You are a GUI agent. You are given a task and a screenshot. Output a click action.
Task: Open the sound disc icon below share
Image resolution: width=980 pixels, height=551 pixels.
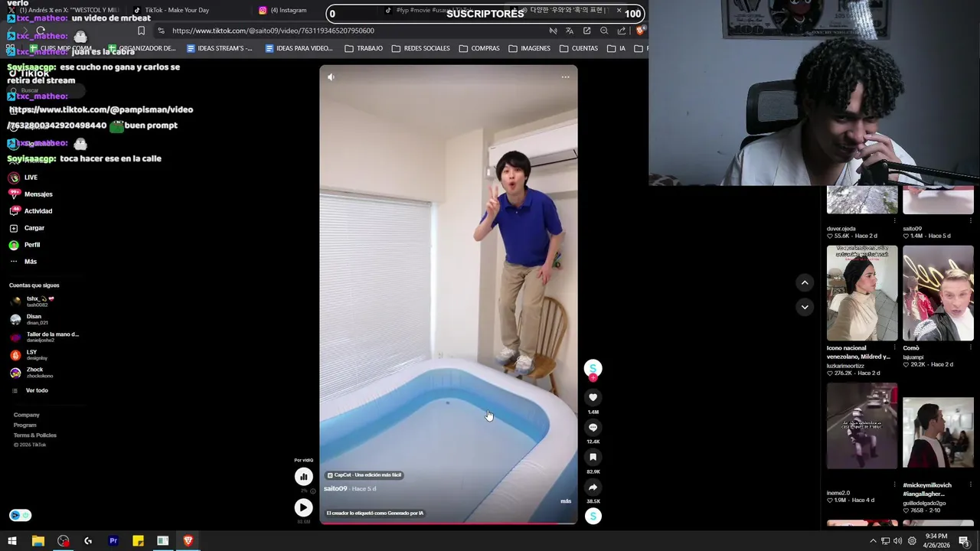[x=593, y=516]
